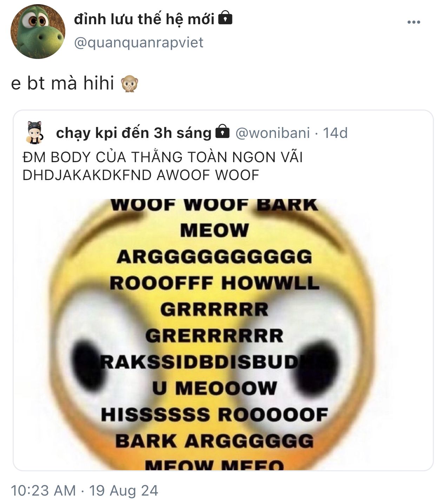Viewport: 436px width, 504px height.
Task: Open the dinosaur profile avatar
Action: [38, 32]
